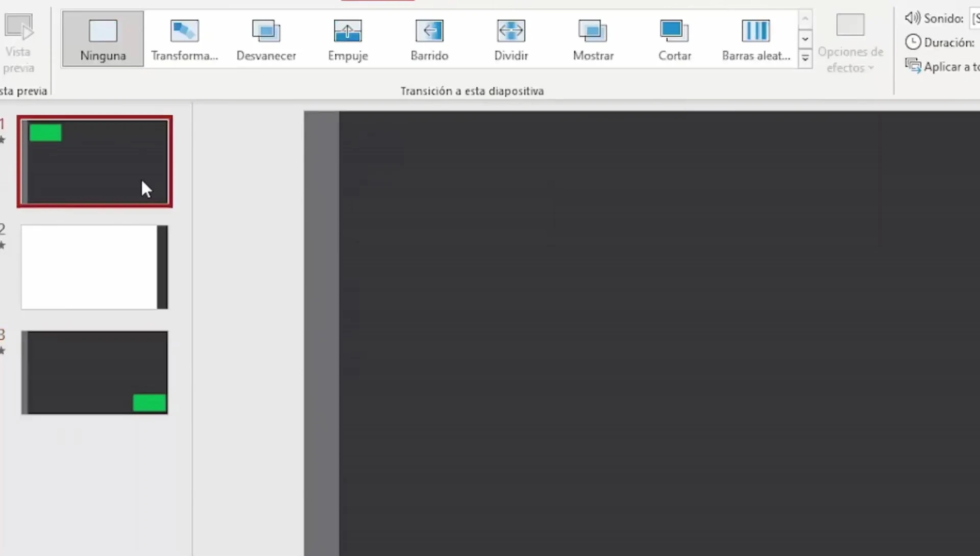Expand the full transitions gallery
Screen dimensions: 980x556
pyautogui.click(x=805, y=58)
